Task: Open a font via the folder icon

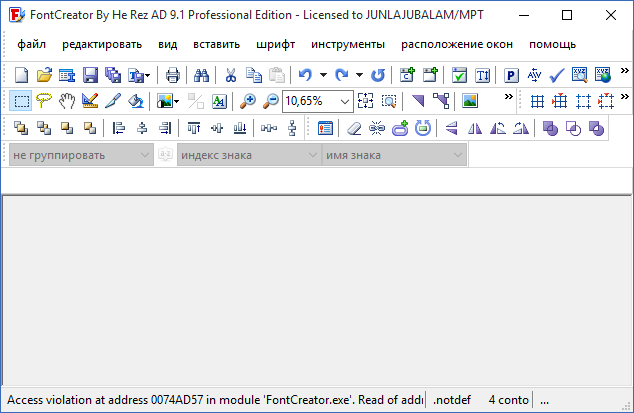Action: [44, 75]
